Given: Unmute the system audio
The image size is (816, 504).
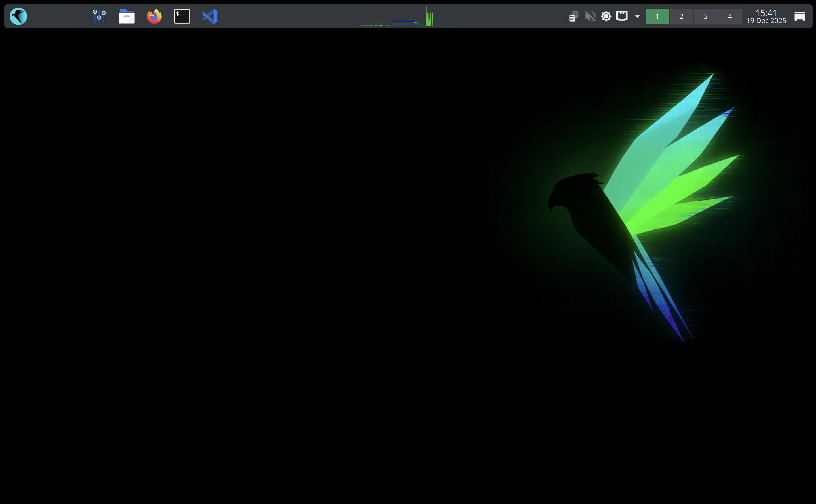Looking at the screenshot, I should [590, 16].
